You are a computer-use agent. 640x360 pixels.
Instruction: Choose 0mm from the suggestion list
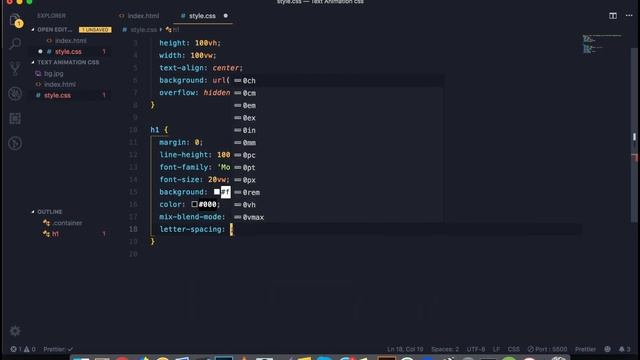(338, 143)
